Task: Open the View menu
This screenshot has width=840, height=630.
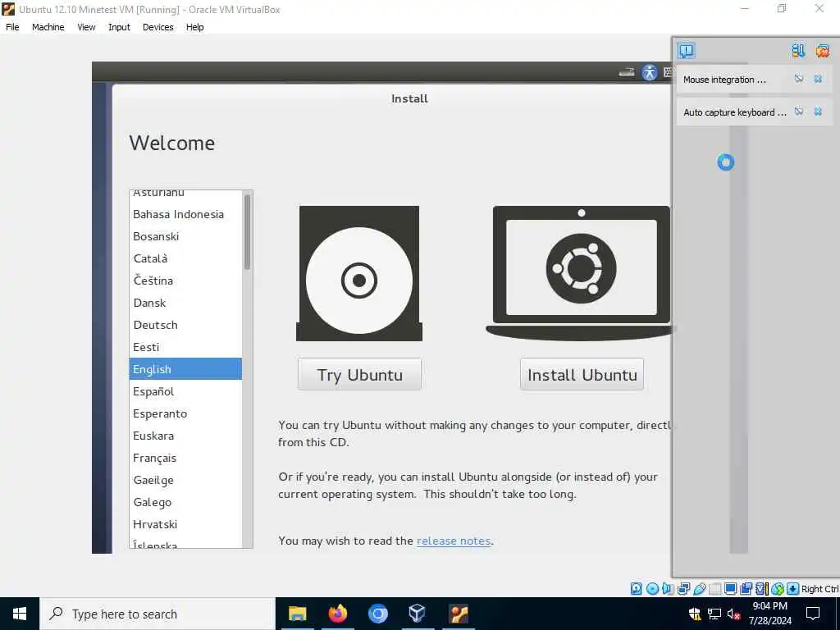Action: point(86,27)
